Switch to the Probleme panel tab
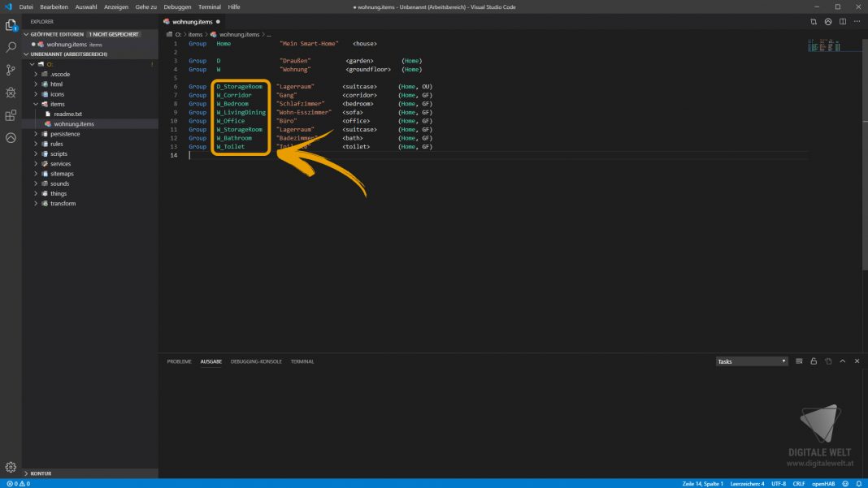868x488 pixels. 179,361
